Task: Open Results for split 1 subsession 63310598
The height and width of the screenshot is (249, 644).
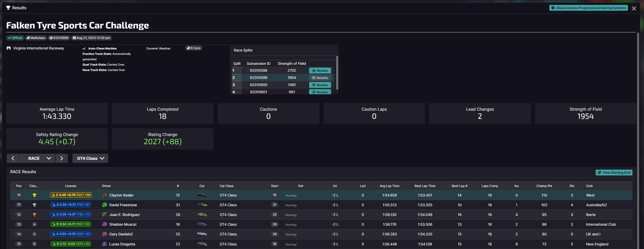Action: (x=320, y=71)
